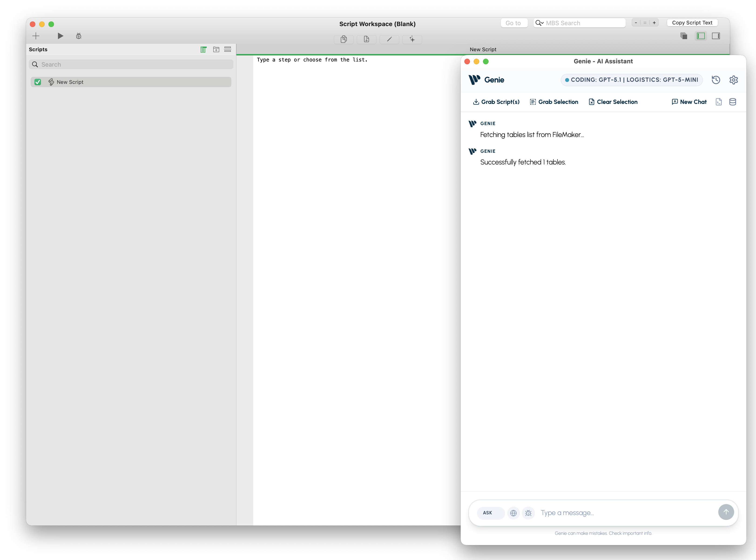The height and width of the screenshot is (560, 756).
Task: Open MBS Search magnifier dropdown
Action: pyautogui.click(x=539, y=23)
